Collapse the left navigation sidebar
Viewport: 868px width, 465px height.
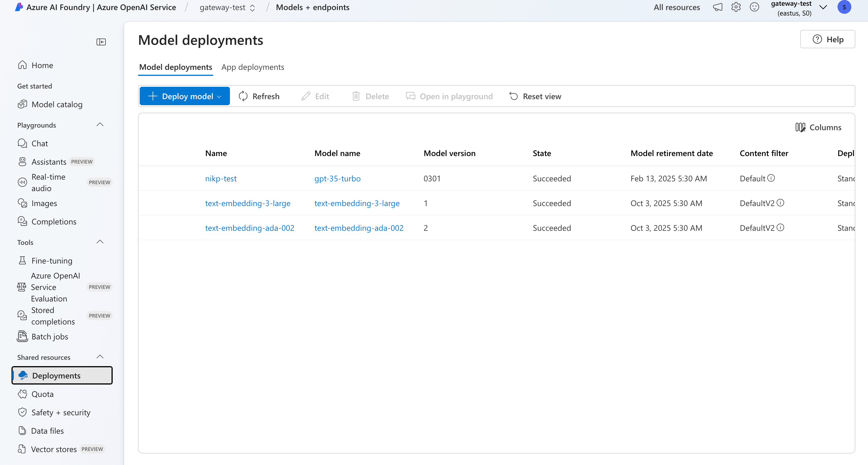point(101,42)
